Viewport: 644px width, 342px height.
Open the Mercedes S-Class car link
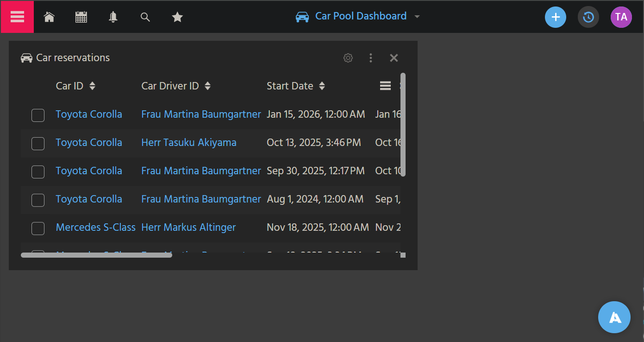pos(95,228)
